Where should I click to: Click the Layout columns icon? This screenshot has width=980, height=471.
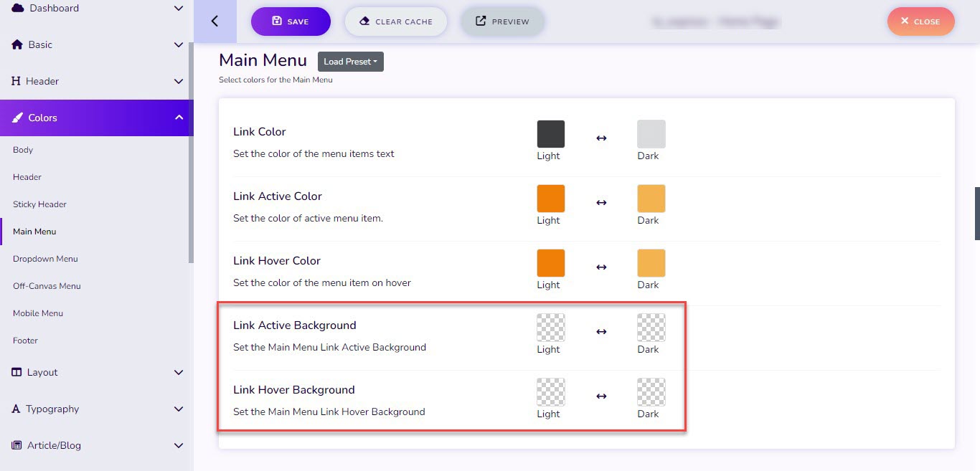click(17, 372)
